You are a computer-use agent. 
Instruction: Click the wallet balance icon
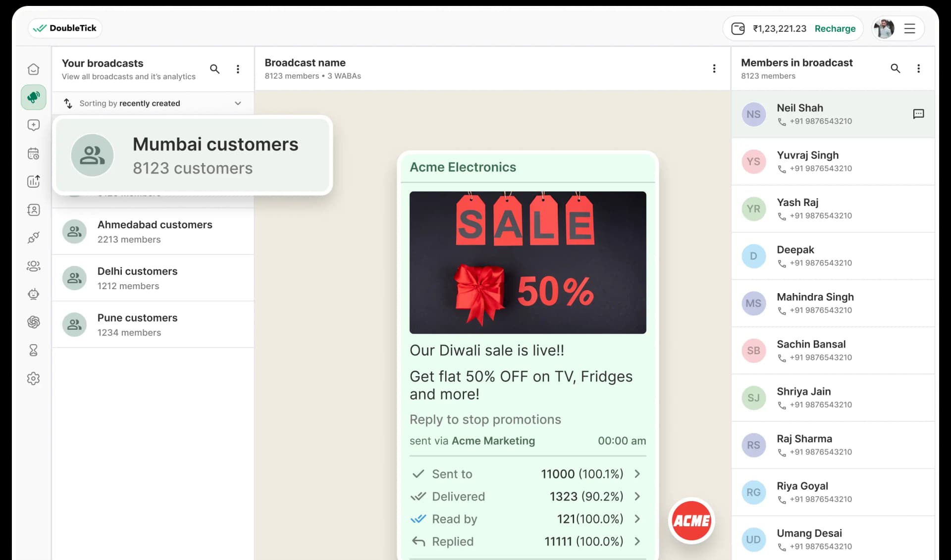click(738, 29)
